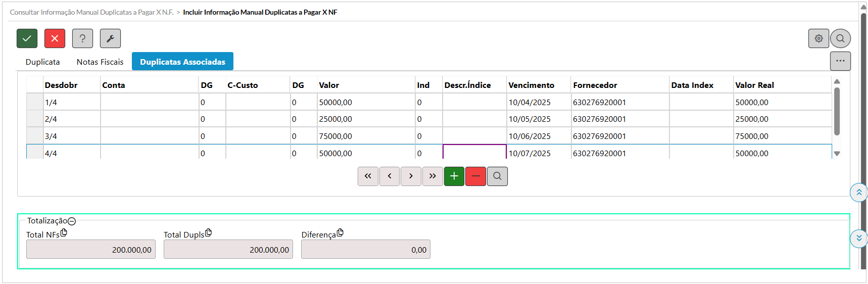The image size is (868, 284).
Task: Open Consultar Informação Manual breadcrumb link
Action: coord(91,12)
